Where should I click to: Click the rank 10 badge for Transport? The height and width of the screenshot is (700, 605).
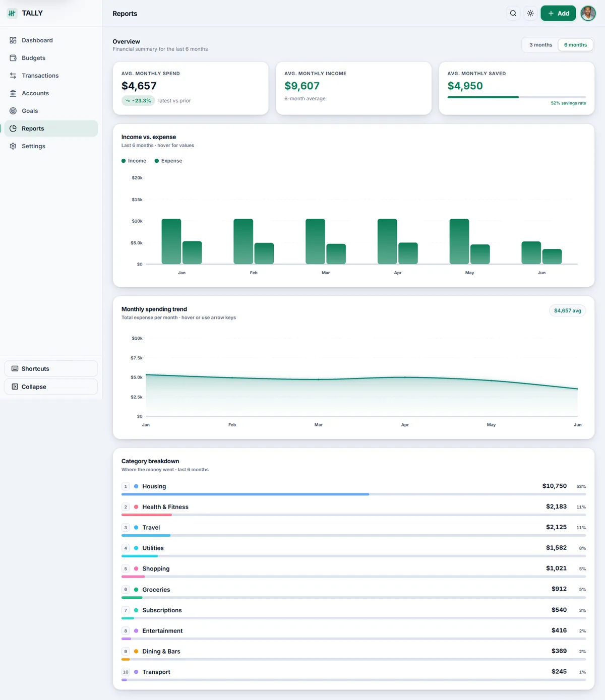point(126,672)
